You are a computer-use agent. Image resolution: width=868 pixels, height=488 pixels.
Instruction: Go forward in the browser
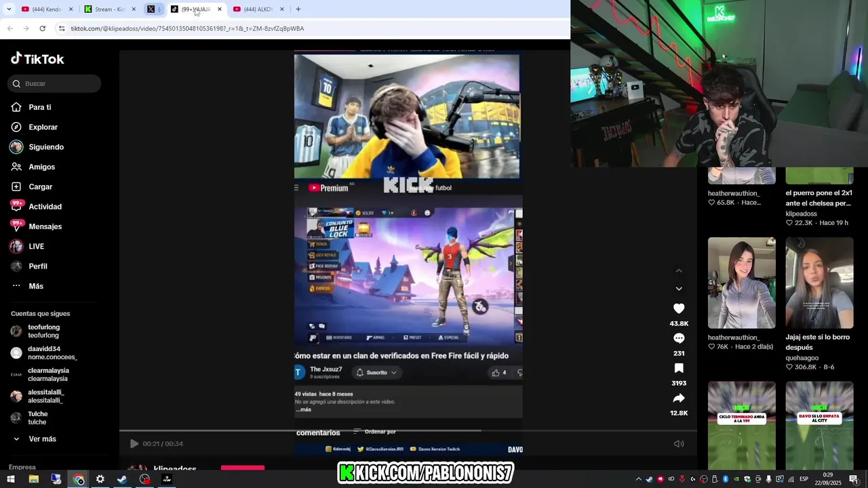coord(26,28)
